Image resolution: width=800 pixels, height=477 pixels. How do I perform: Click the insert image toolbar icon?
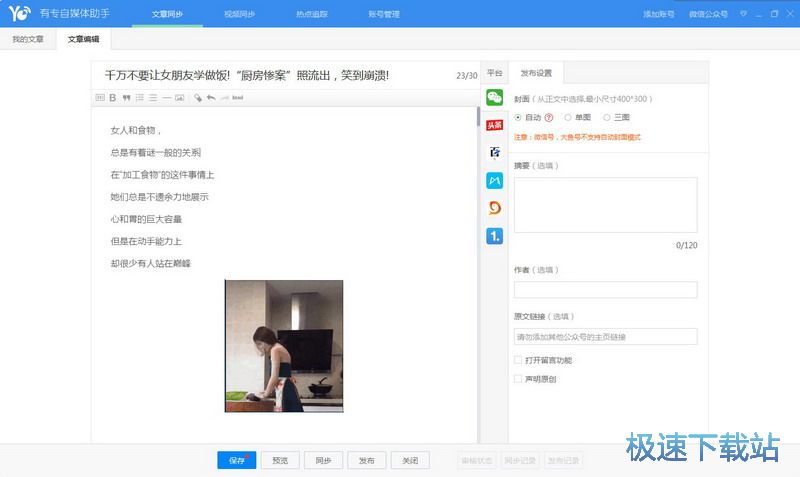click(x=180, y=98)
